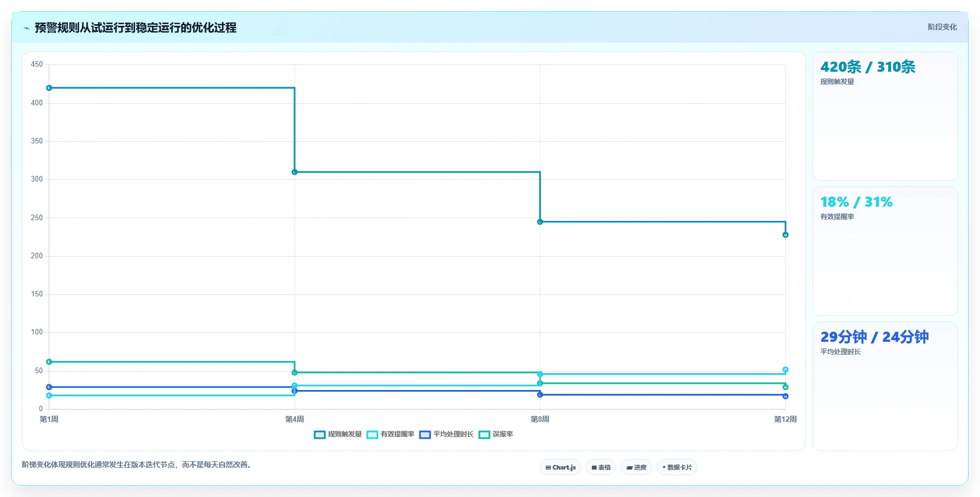Click the 平均处理时长 data point at 第1周
980x497 pixels.
tap(49, 387)
